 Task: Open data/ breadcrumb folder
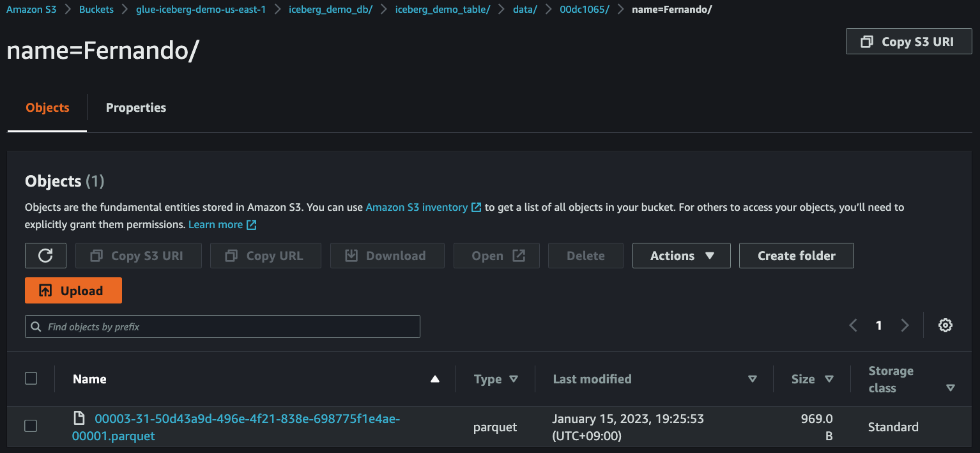[525, 10]
